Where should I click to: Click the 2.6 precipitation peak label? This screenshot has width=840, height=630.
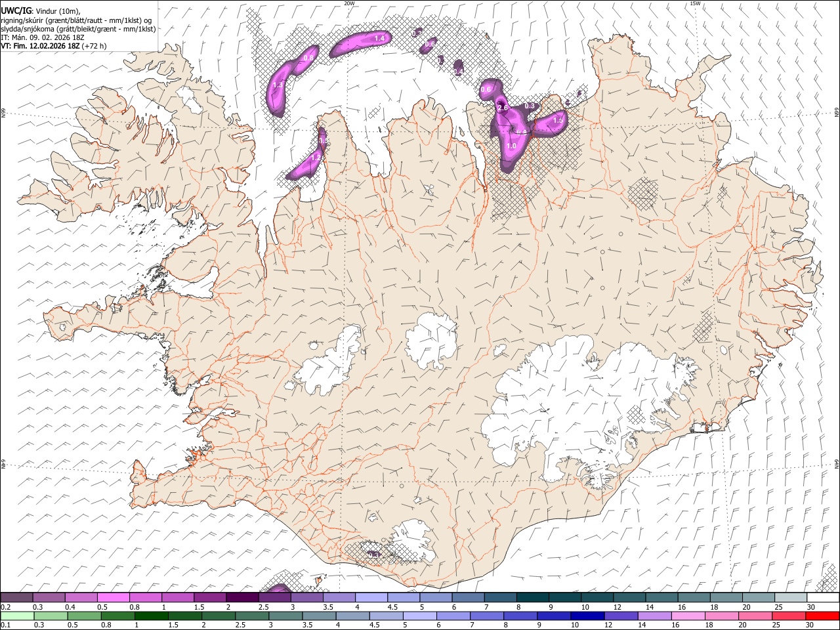pyautogui.click(x=503, y=107)
